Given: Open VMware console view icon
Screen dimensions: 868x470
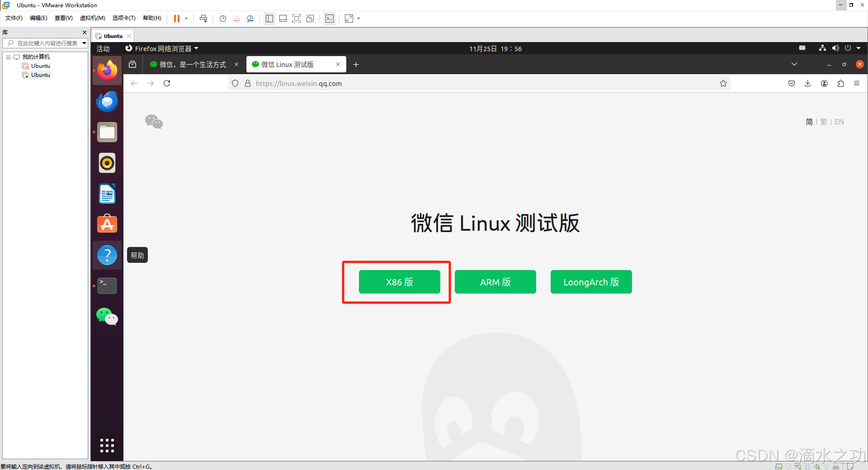Looking at the screenshot, I should (x=330, y=19).
